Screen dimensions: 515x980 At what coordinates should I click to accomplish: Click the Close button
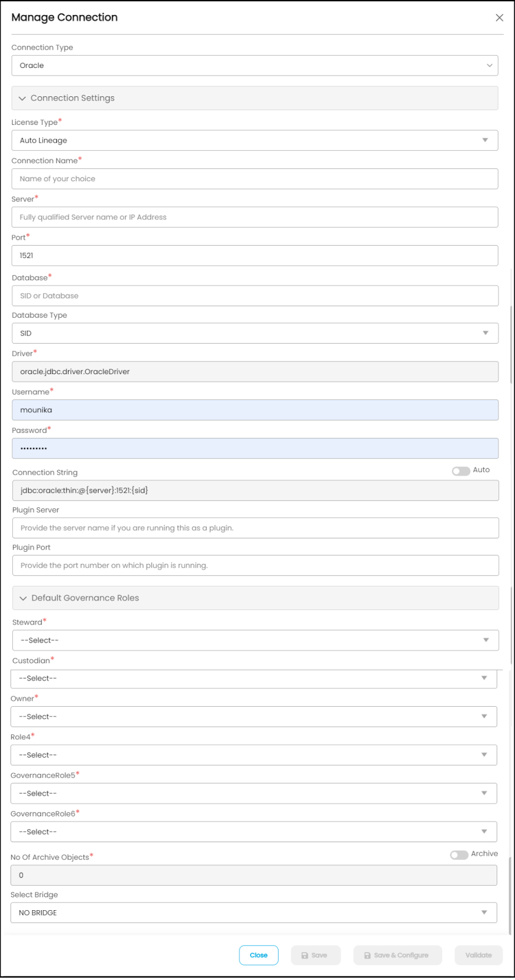[258, 956]
